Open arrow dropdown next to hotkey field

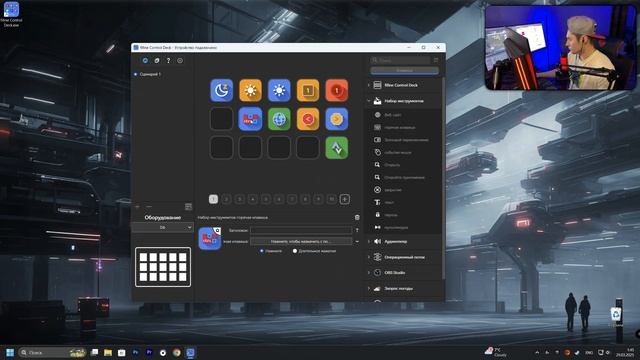[357, 242]
